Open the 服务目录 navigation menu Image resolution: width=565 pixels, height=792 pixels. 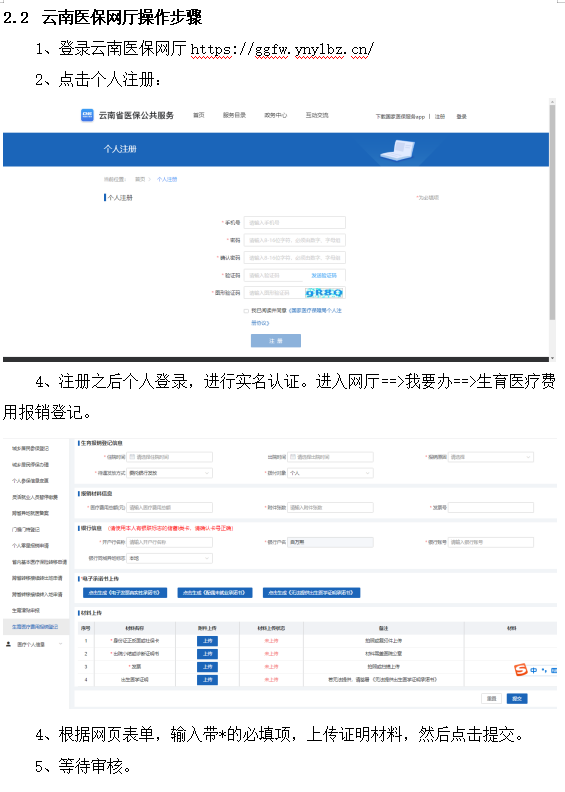(234, 115)
